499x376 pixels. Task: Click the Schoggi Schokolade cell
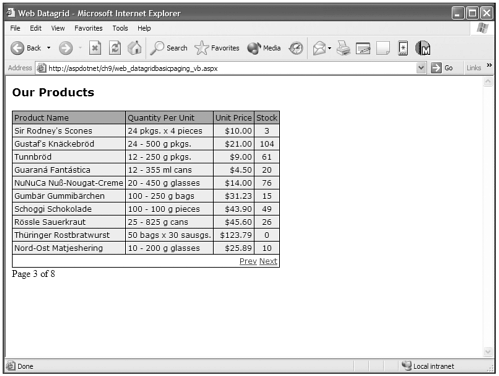point(69,209)
